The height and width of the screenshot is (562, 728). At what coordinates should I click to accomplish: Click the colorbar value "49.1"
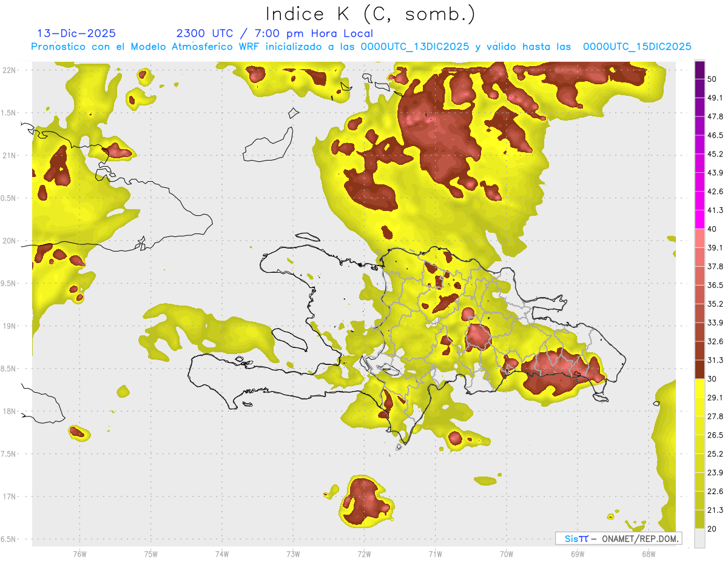pyautogui.click(x=715, y=98)
